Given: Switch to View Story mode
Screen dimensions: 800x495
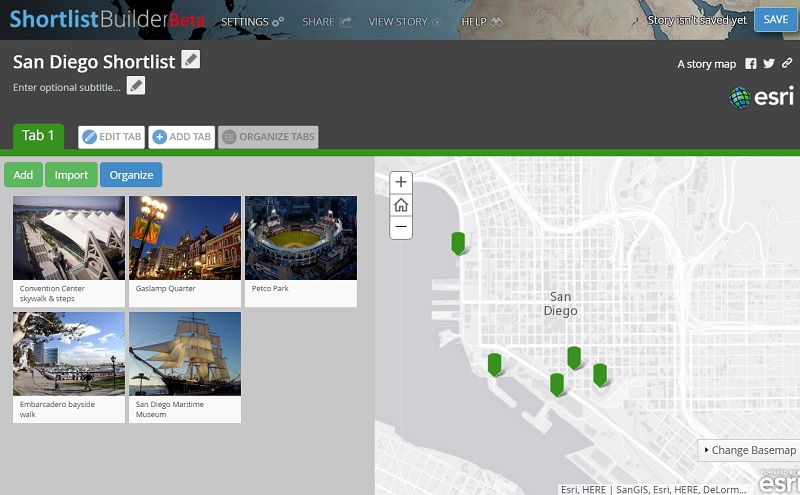Looking at the screenshot, I should coord(405,22).
